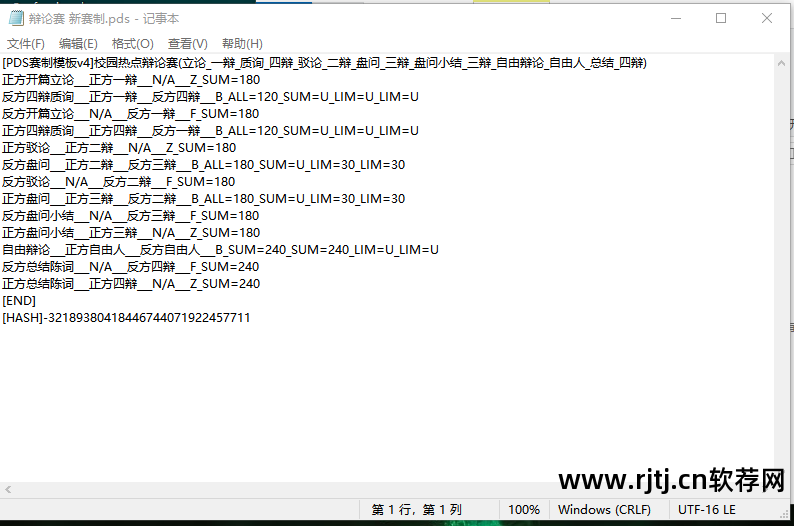Place cursor on the [END] line

click(19, 301)
